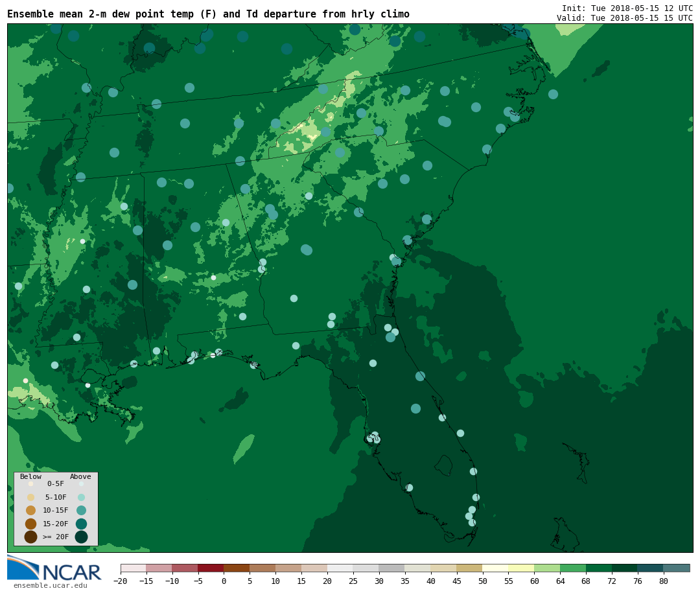Screen dimensions: 700x593
Task: Click the Above >= 20F darkest teal circle
Action: click(81, 537)
